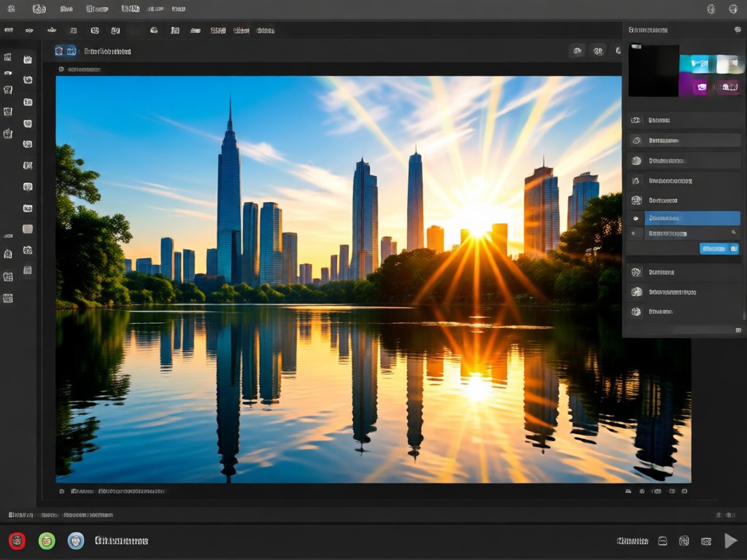
Task: Click the green circular icon in bottom bar
Action: tap(47, 541)
